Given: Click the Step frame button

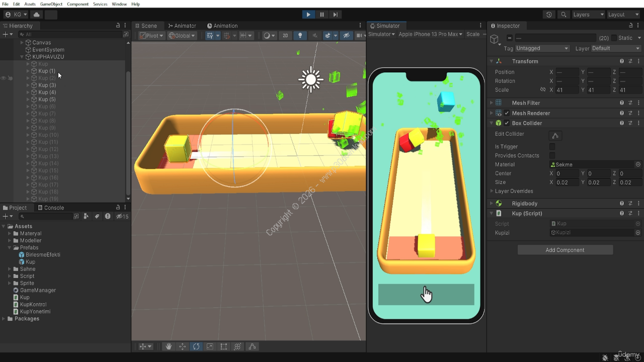Looking at the screenshot, I should pos(336,15).
